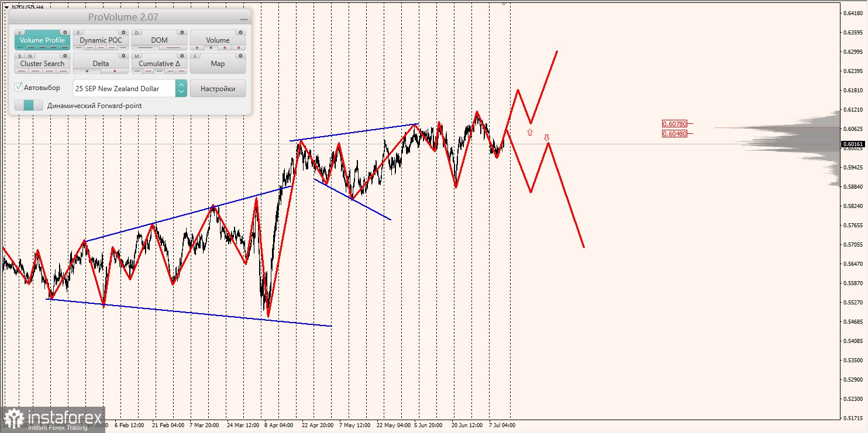The width and height of the screenshot is (868, 433).
Task: Click the 0.64180 price axis label
Action: tap(853, 13)
